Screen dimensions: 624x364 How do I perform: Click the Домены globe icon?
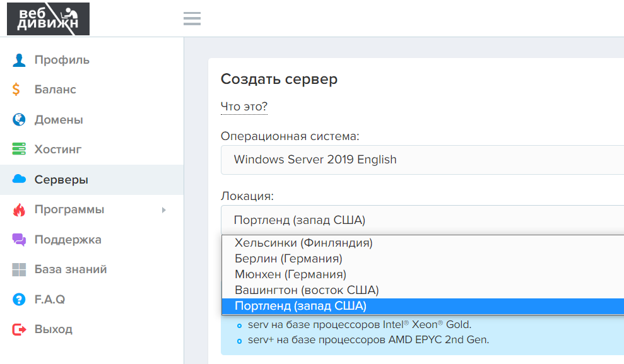coord(19,120)
